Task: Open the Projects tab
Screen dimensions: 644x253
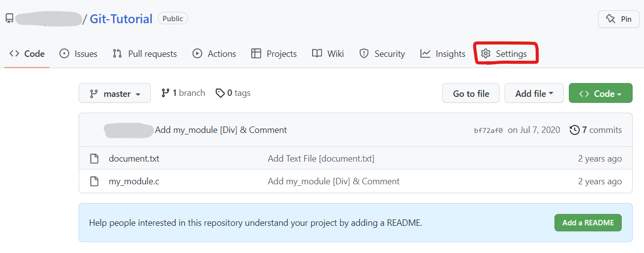Action: [x=274, y=53]
